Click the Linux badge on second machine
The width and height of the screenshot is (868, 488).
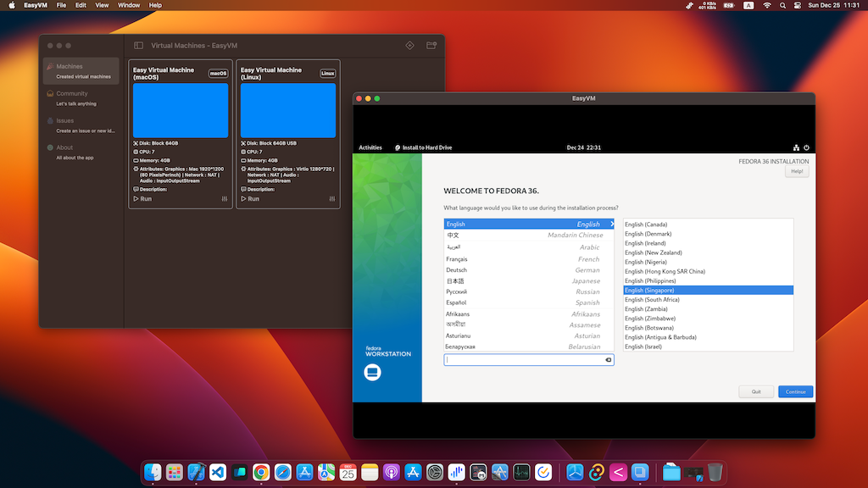tap(328, 73)
